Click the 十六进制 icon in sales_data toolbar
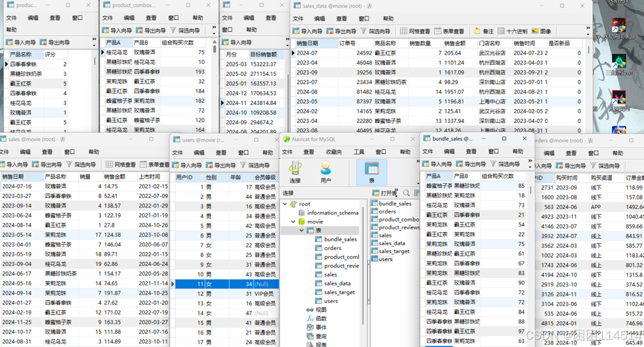Viewport: 644px width, 347px height. [513, 31]
